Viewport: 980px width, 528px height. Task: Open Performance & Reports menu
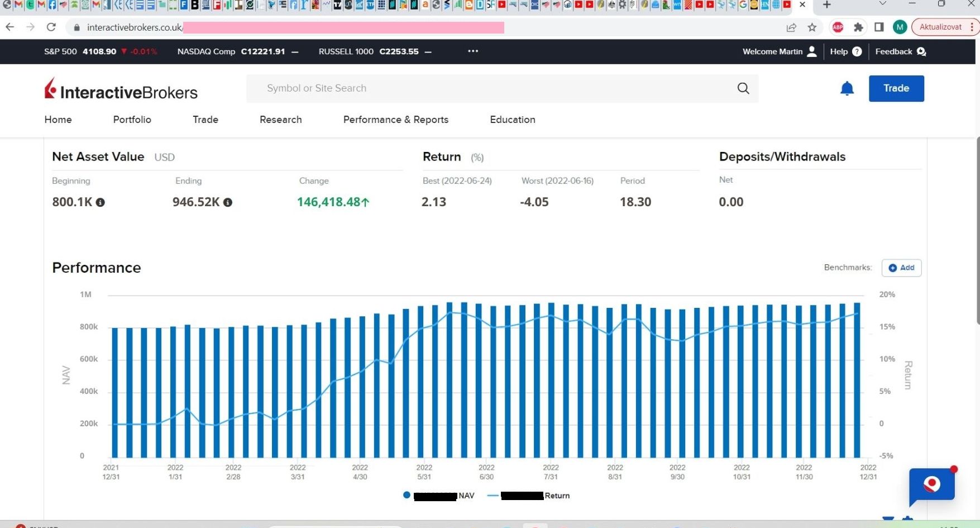pos(396,120)
